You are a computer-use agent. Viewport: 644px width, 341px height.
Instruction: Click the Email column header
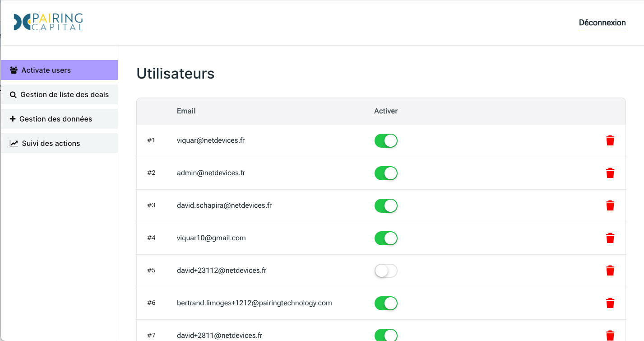click(x=186, y=111)
